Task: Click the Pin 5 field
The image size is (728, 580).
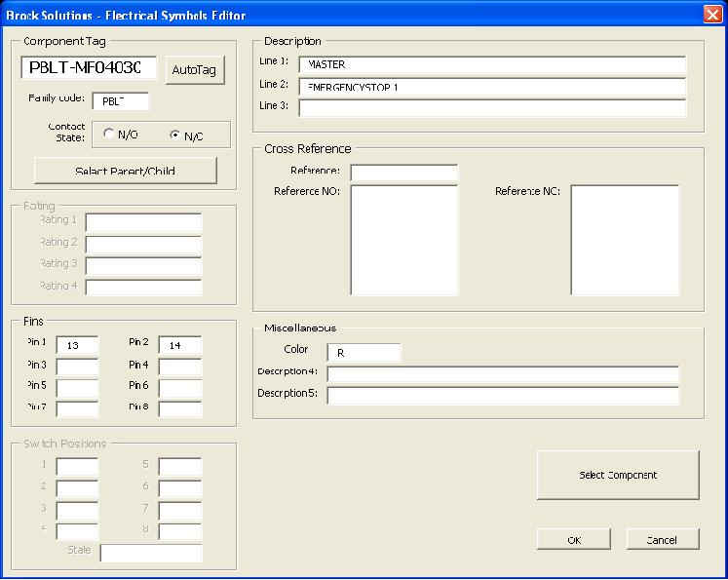Action: pyautogui.click(x=77, y=388)
